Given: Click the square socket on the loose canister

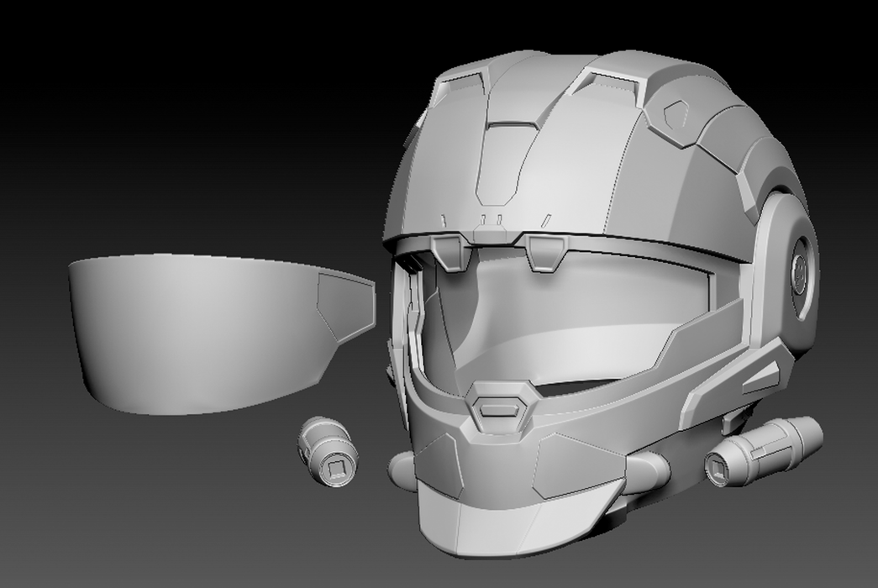Looking at the screenshot, I should 337,470.
